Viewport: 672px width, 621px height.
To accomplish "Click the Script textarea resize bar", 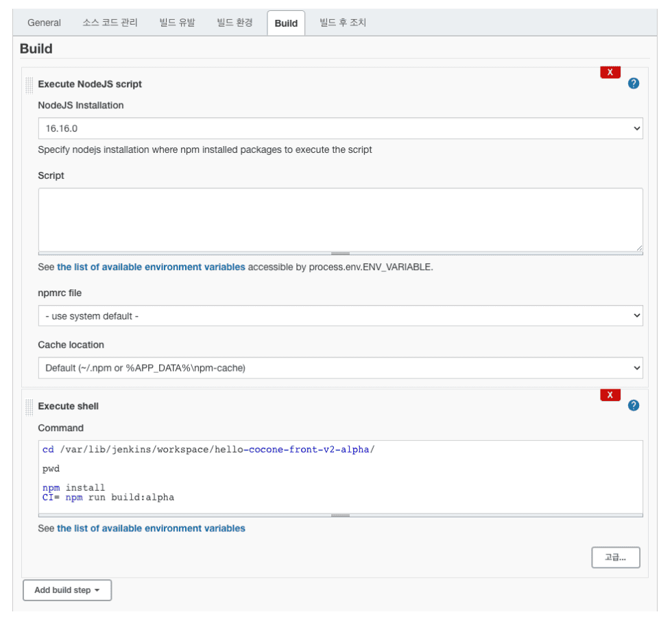I will [x=340, y=254].
